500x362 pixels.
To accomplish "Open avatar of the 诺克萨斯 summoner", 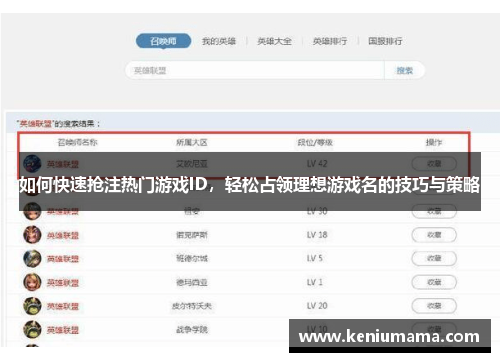I will [x=32, y=235].
